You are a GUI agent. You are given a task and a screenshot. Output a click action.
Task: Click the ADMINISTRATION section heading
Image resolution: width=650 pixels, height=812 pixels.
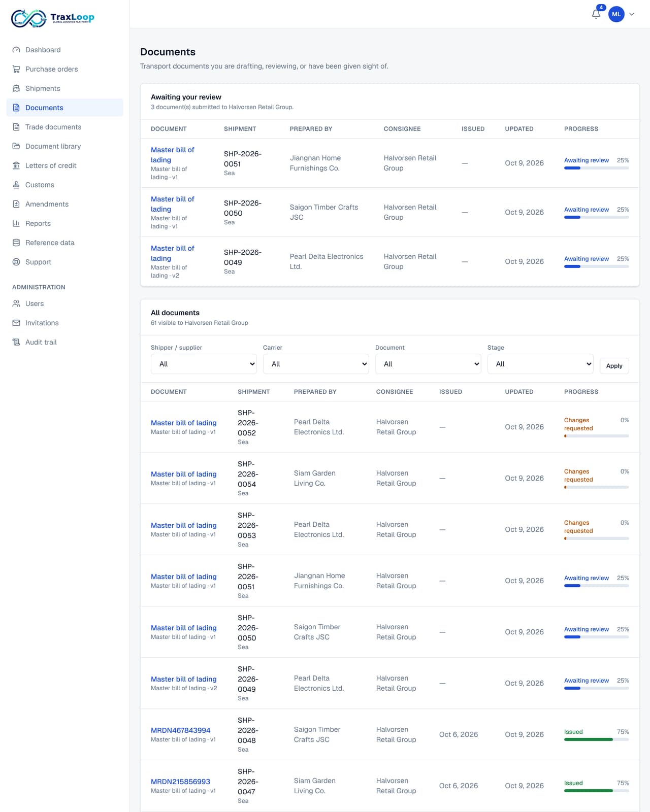39,287
